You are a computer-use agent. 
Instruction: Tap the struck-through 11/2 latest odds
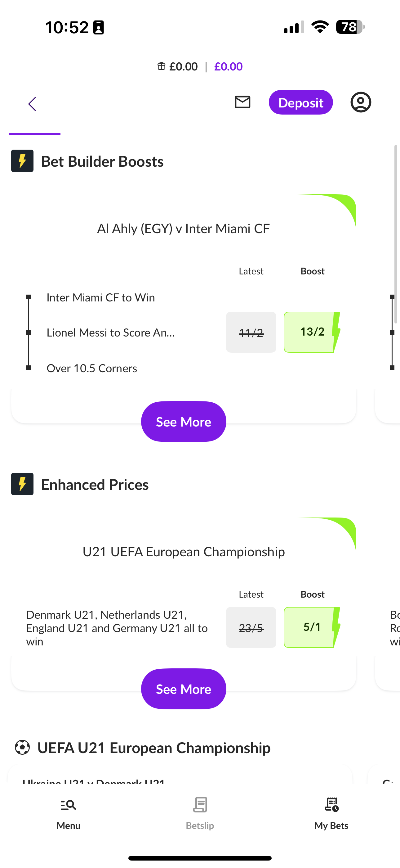(251, 332)
